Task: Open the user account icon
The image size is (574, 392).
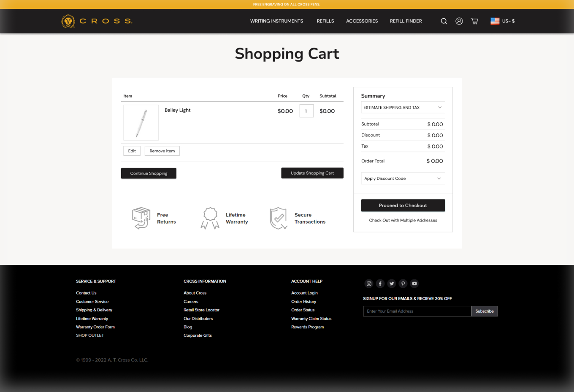Action: (459, 21)
